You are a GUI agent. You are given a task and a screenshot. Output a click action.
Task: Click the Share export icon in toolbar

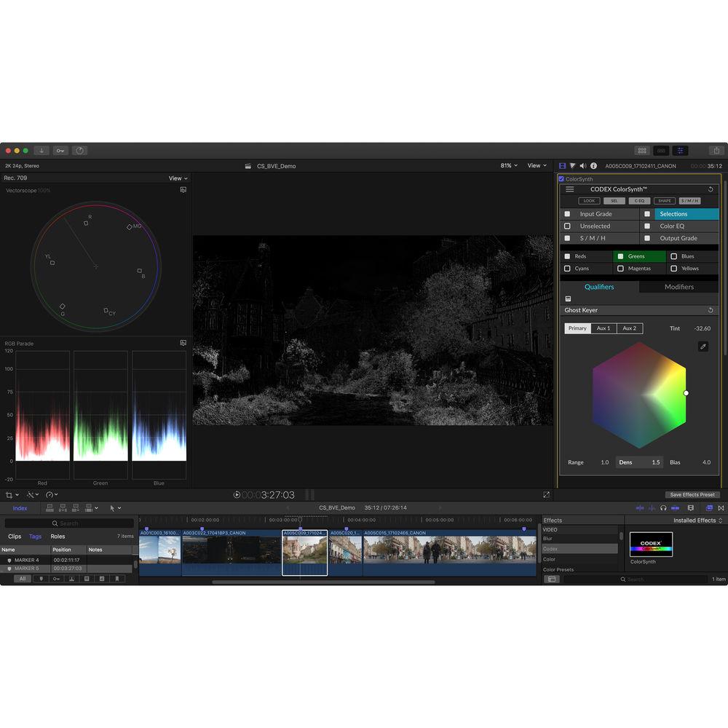(716, 151)
